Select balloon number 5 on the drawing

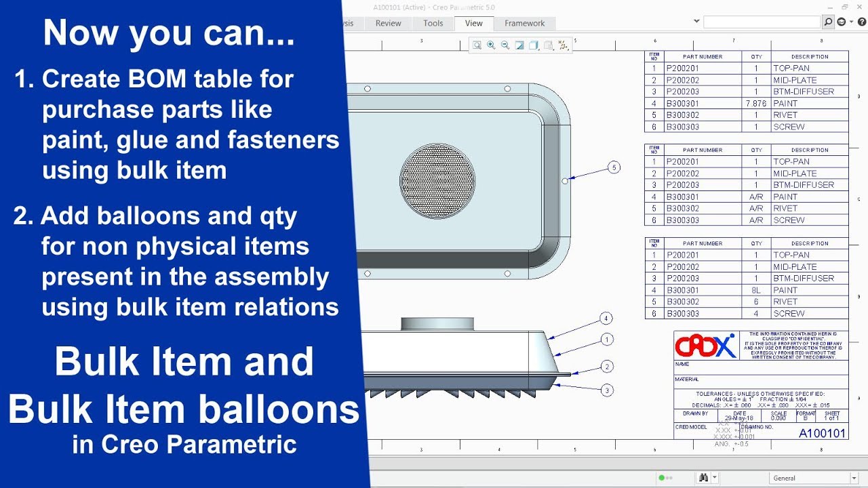614,167
